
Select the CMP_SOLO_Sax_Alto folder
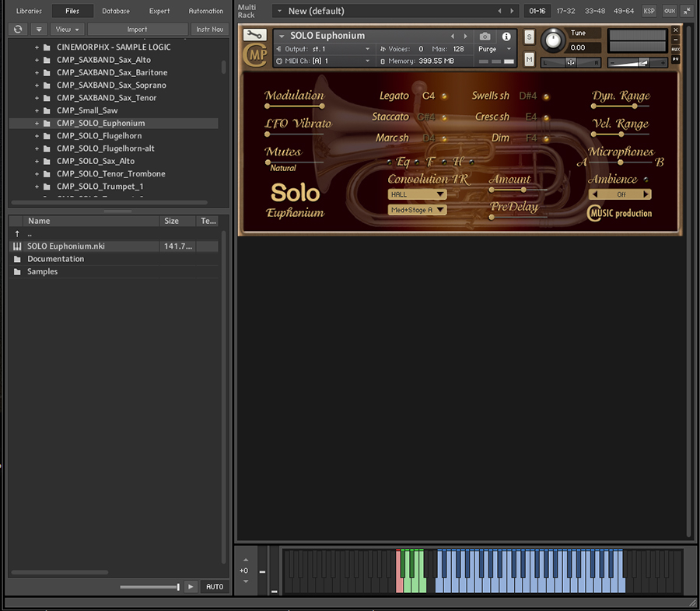pos(96,161)
